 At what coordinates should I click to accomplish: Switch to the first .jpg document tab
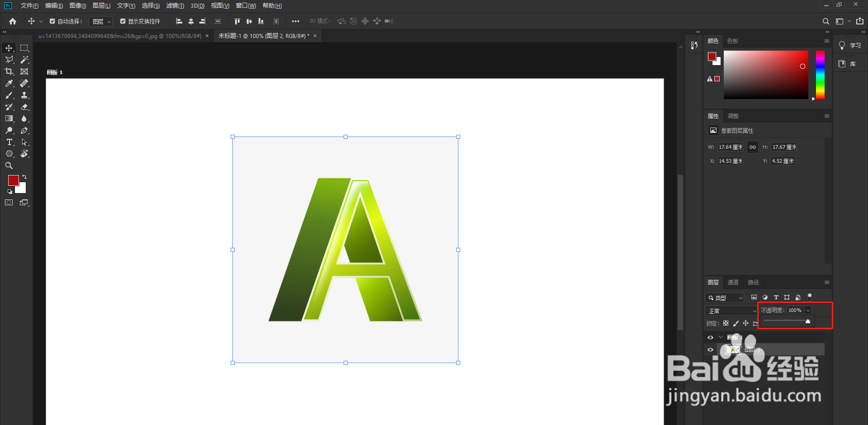coord(120,36)
